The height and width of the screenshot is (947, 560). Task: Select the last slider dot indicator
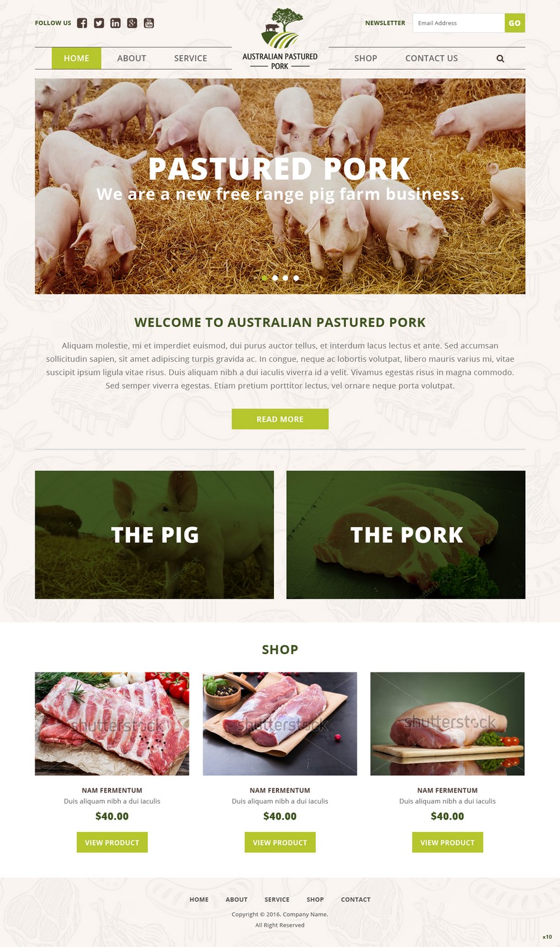[296, 278]
